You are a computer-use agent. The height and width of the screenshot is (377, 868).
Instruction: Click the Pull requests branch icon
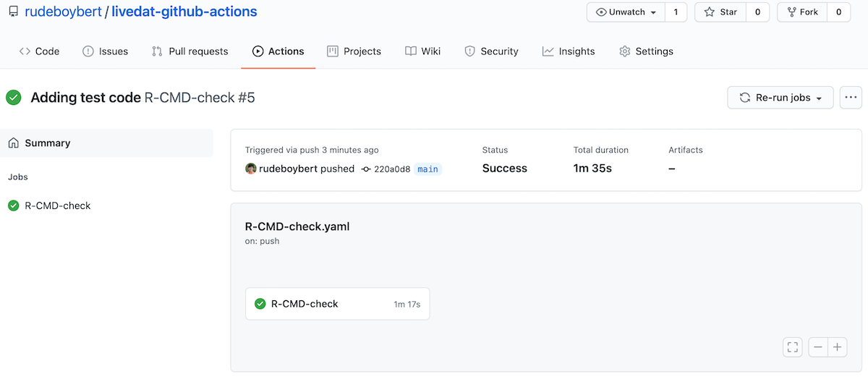pyautogui.click(x=157, y=51)
